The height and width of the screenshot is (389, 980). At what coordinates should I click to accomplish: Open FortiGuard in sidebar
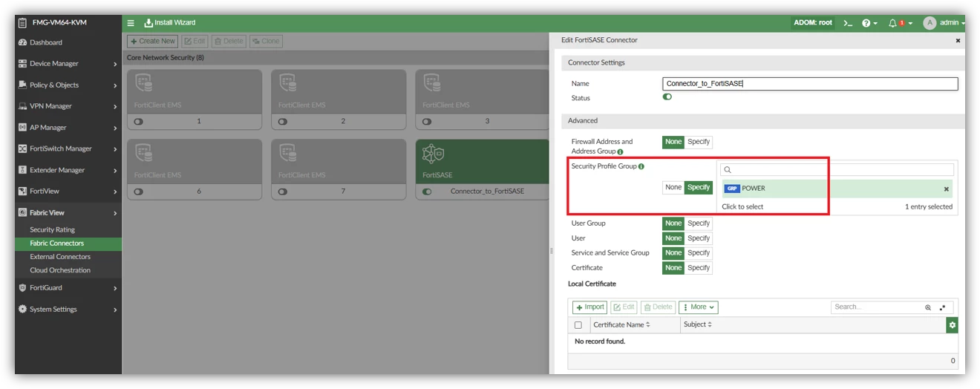(68, 288)
